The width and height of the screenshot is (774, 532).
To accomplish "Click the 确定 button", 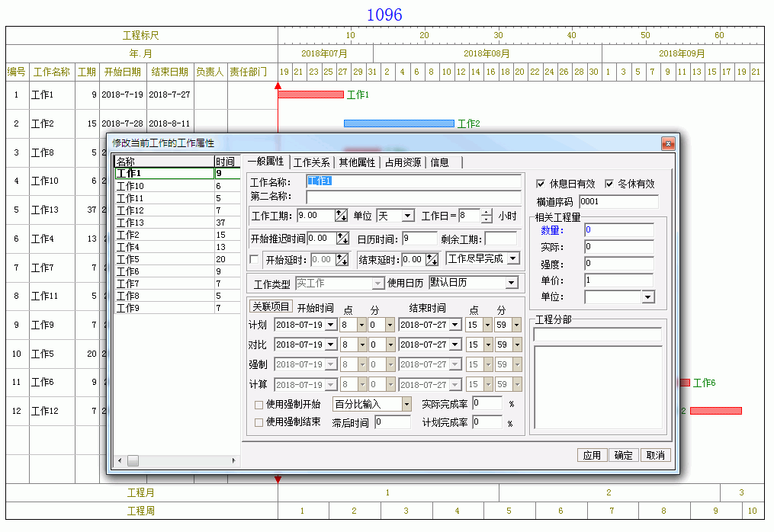I will (x=623, y=455).
